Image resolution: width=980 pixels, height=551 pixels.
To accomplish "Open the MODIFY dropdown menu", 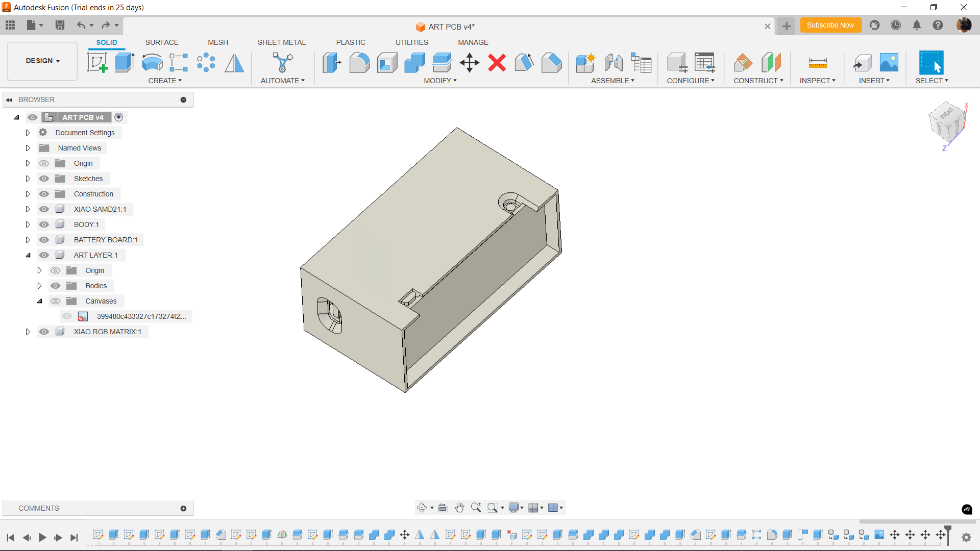I will [440, 81].
